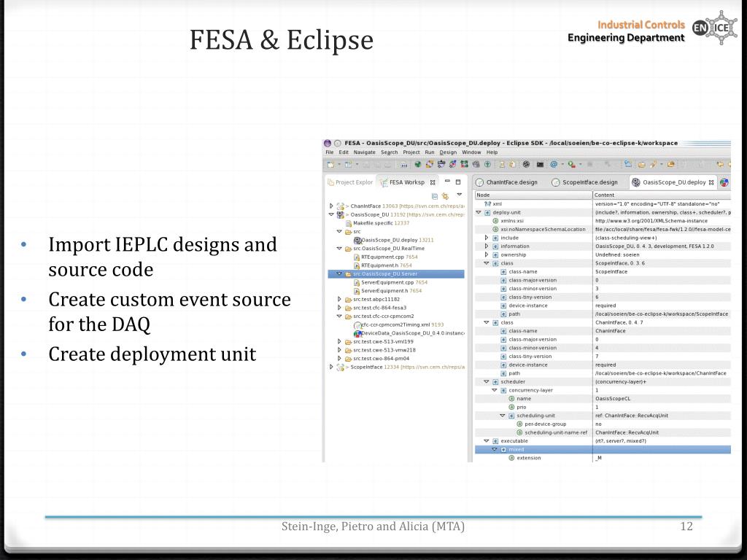This screenshot has width=747, height=560.
Task: Click the New wizard toolbar icon
Action: tap(330, 164)
